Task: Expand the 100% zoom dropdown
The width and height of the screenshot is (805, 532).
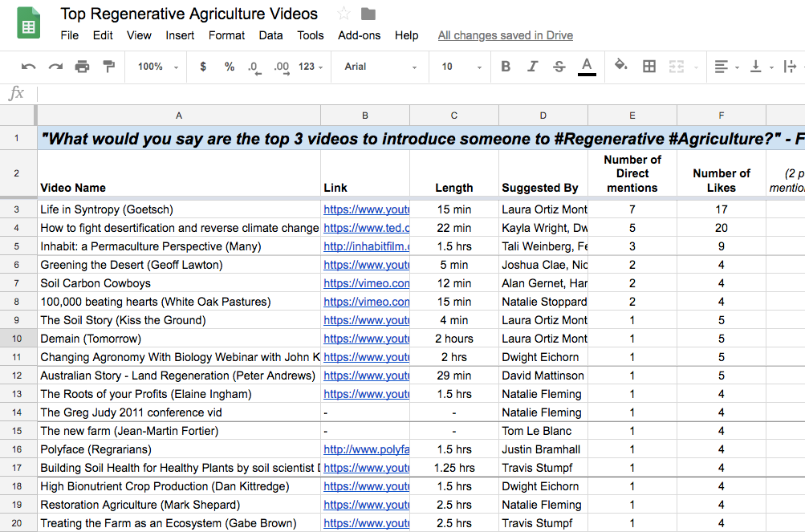Action: click(x=157, y=67)
